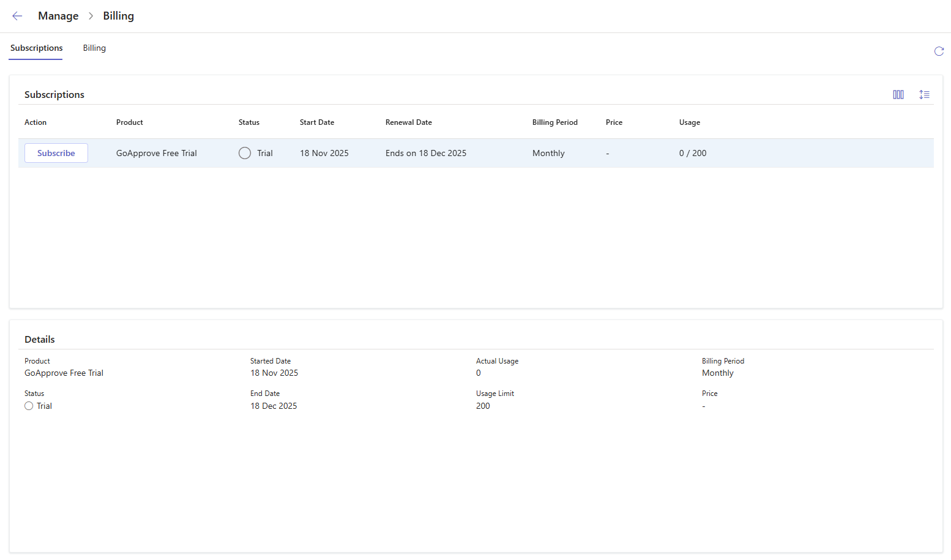Sort by the Renewal Date column header
This screenshot has height=560, width=951.
click(x=408, y=122)
